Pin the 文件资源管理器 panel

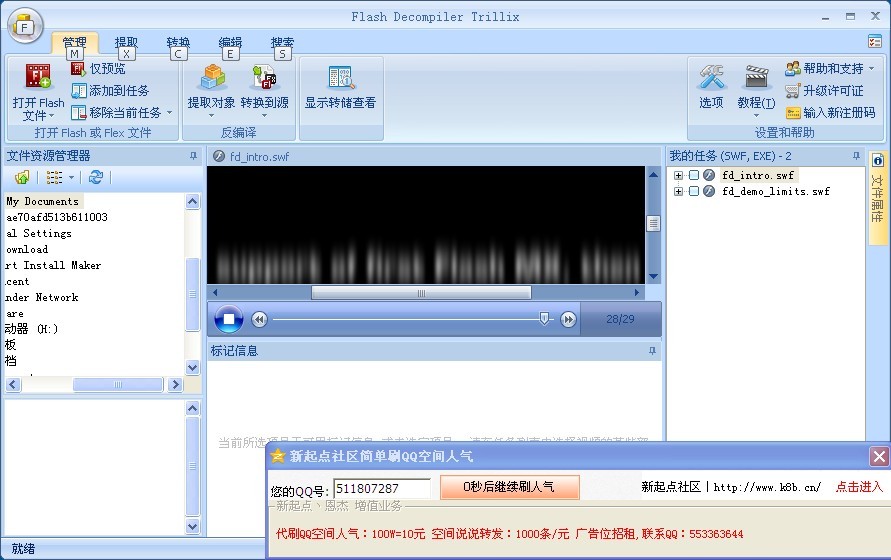[x=193, y=155]
